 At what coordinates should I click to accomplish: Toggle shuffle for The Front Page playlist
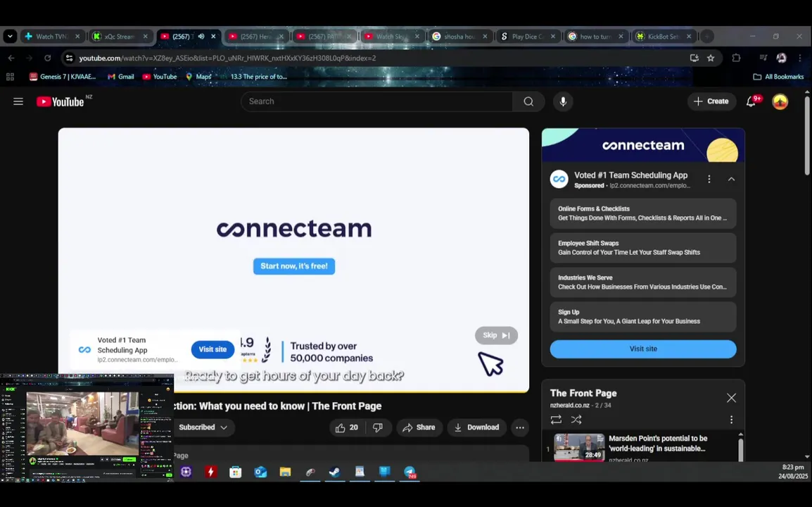click(x=576, y=420)
